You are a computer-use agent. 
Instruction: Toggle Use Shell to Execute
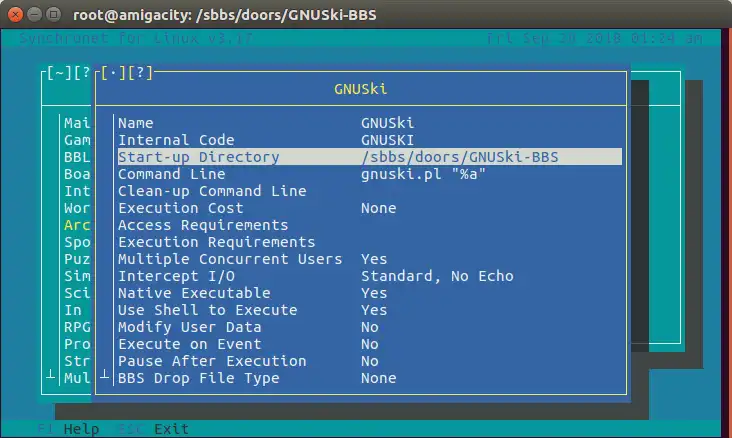pos(369,310)
